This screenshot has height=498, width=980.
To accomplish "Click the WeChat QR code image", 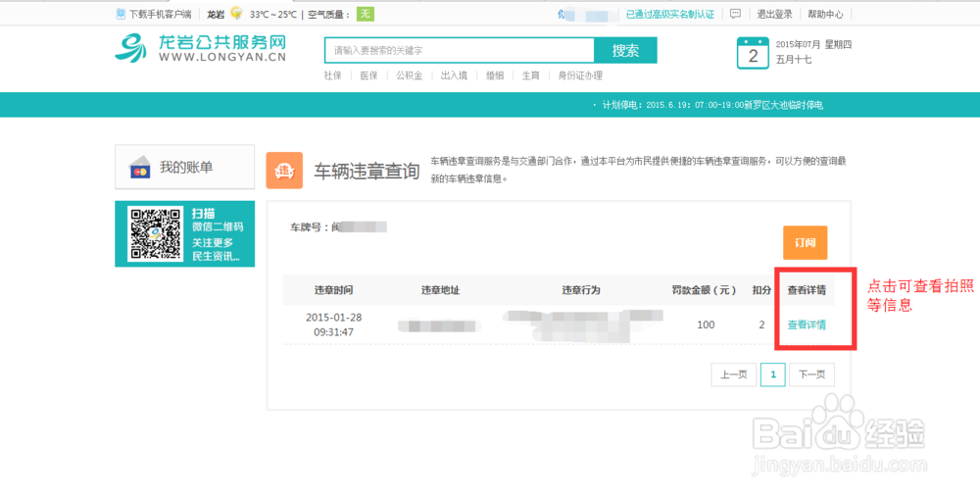I will 156,233.
